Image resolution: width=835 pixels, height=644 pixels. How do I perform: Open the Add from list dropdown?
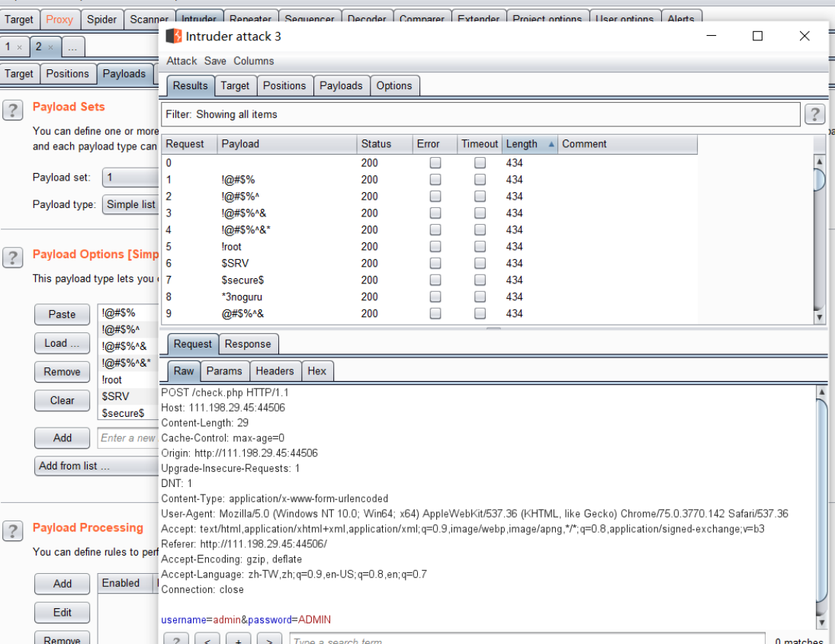96,466
